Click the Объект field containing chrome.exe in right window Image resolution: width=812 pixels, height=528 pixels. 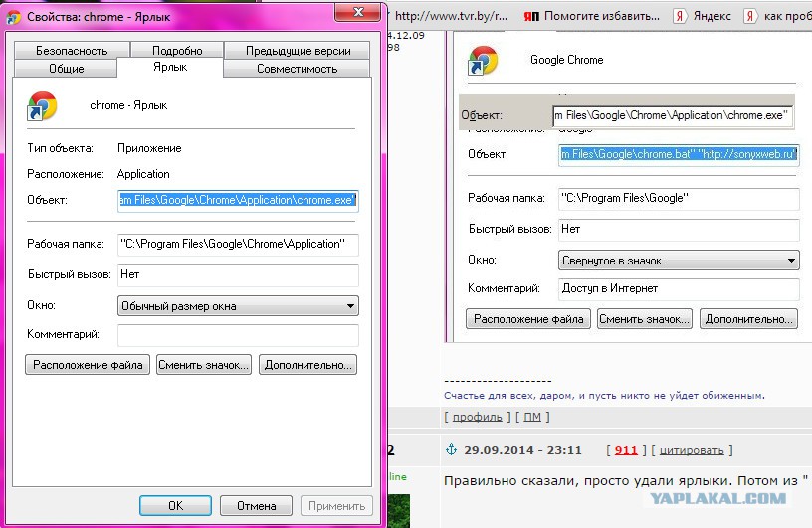click(x=673, y=116)
